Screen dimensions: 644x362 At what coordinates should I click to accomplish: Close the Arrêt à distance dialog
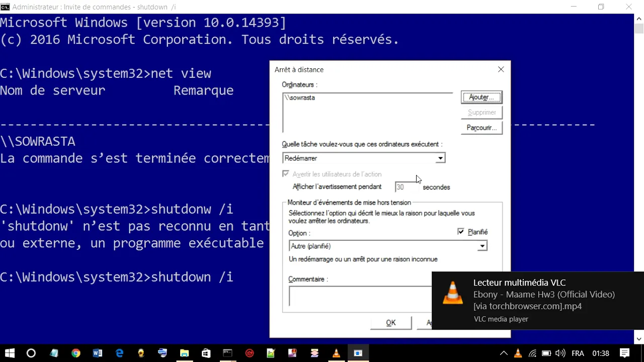(x=501, y=69)
